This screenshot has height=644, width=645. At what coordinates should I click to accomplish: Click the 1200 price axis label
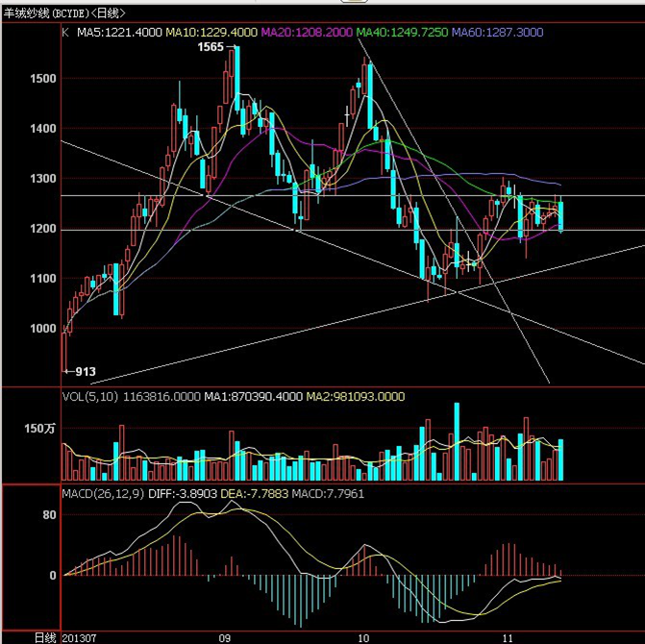point(43,229)
